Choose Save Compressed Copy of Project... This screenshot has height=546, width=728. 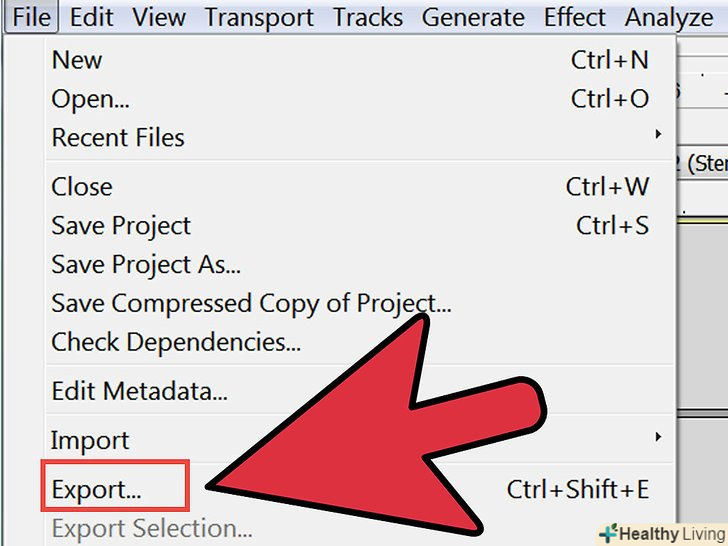pos(251,304)
